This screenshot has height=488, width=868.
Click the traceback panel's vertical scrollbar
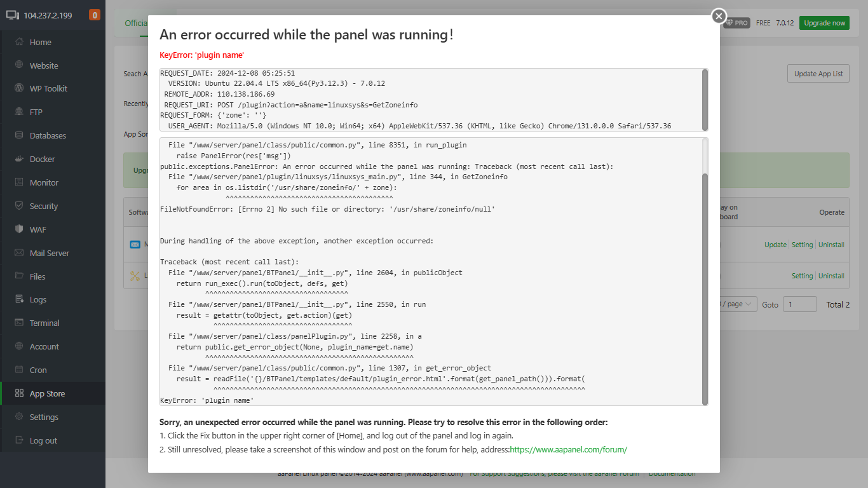coord(705,286)
